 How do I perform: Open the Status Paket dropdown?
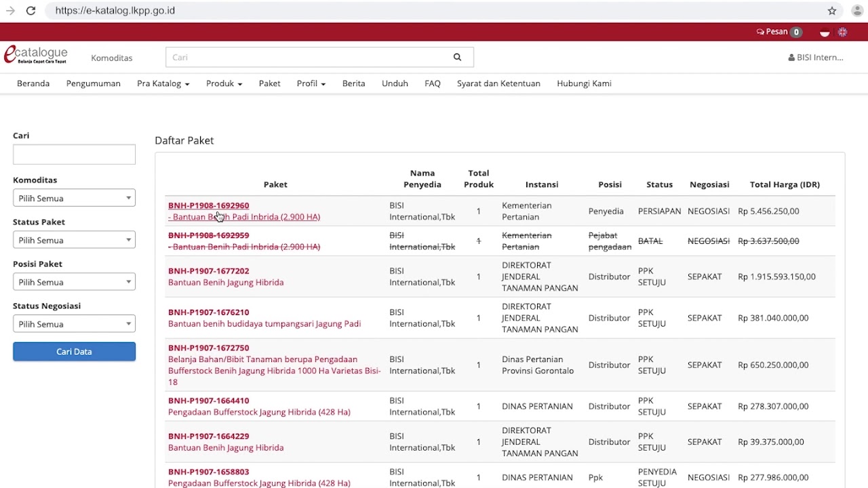click(x=74, y=240)
